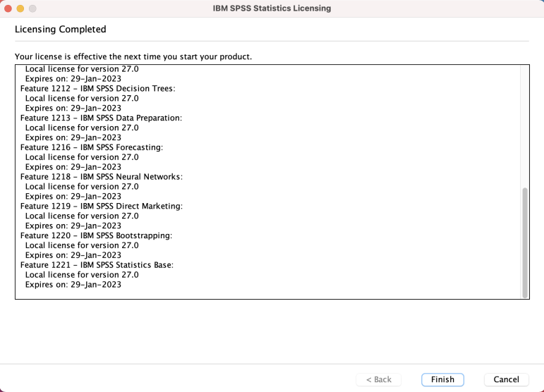Click the 'IBM SPSS Statistics Licensing' window title

pos(272,8)
